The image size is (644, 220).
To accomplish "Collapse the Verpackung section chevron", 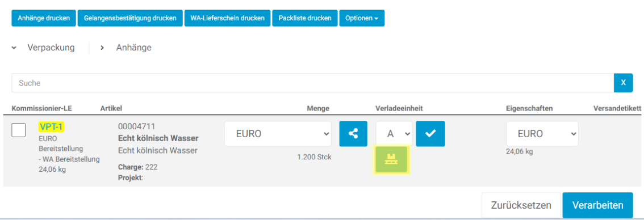I will (x=14, y=48).
